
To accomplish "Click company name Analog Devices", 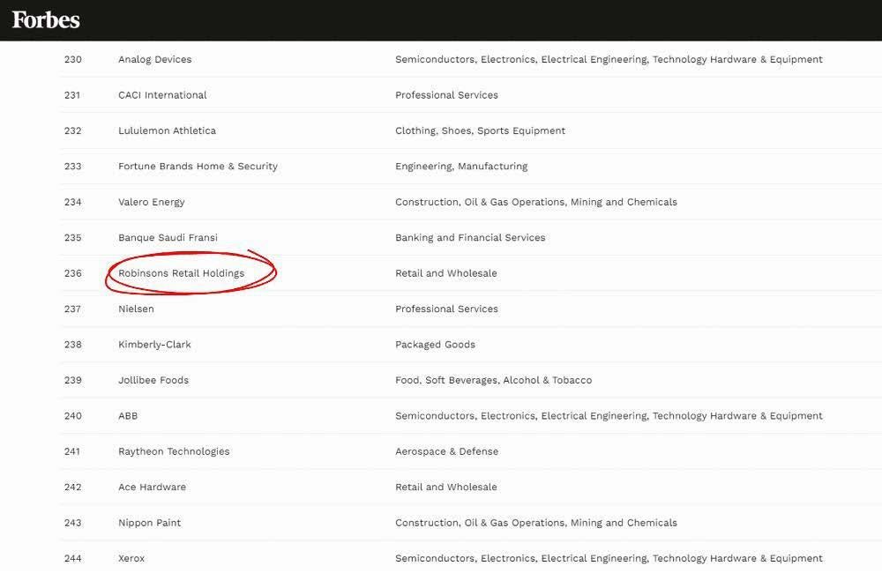I will coord(154,60).
